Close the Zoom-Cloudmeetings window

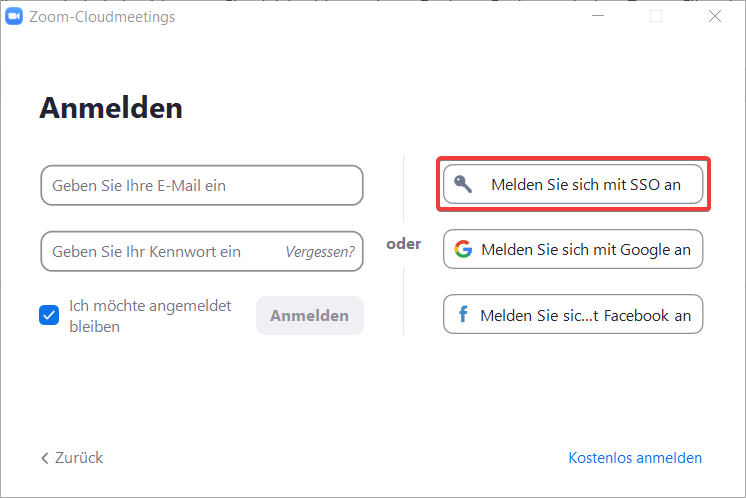[715, 16]
